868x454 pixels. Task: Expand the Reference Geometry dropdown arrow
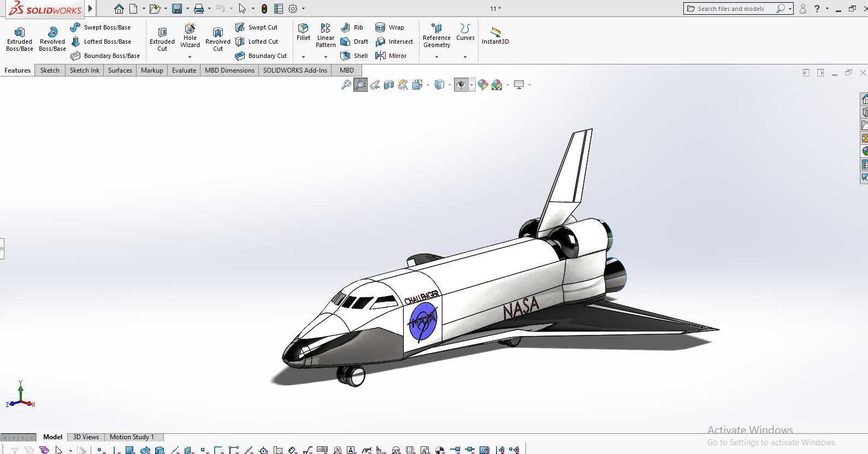click(436, 57)
